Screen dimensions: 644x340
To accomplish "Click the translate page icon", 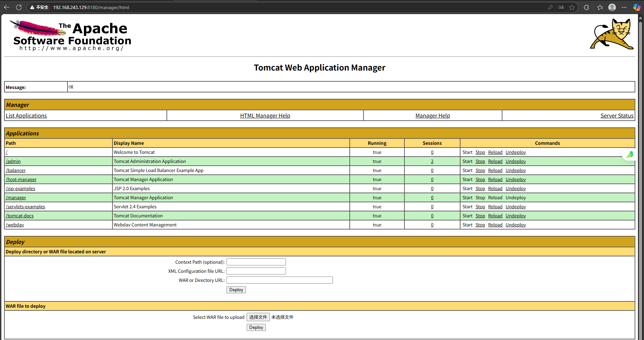I will 561,7.
